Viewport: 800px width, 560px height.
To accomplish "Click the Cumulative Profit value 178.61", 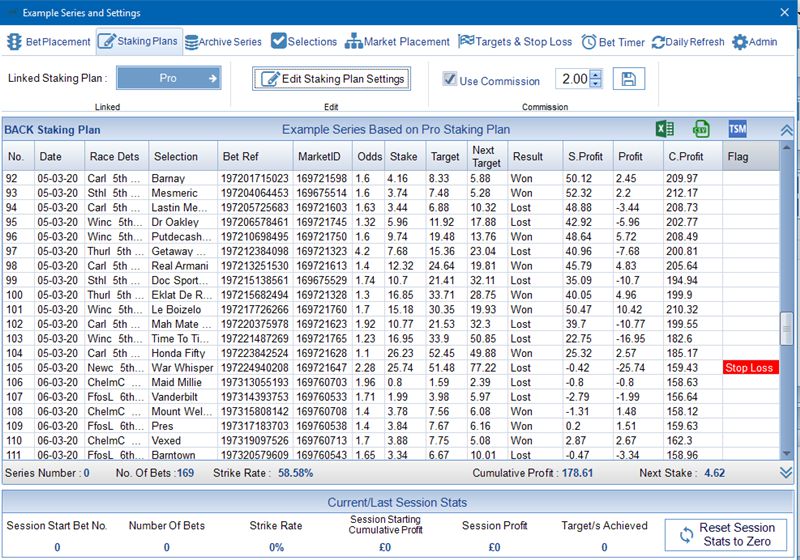I will click(x=578, y=473).
